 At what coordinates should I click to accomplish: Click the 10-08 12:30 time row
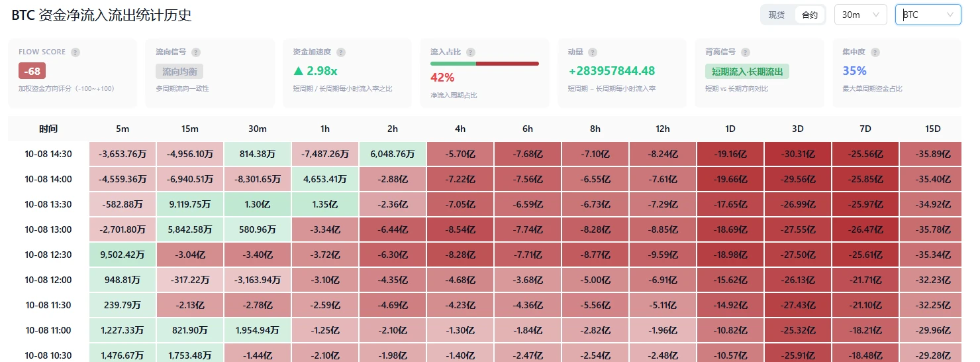[x=48, y=255]
